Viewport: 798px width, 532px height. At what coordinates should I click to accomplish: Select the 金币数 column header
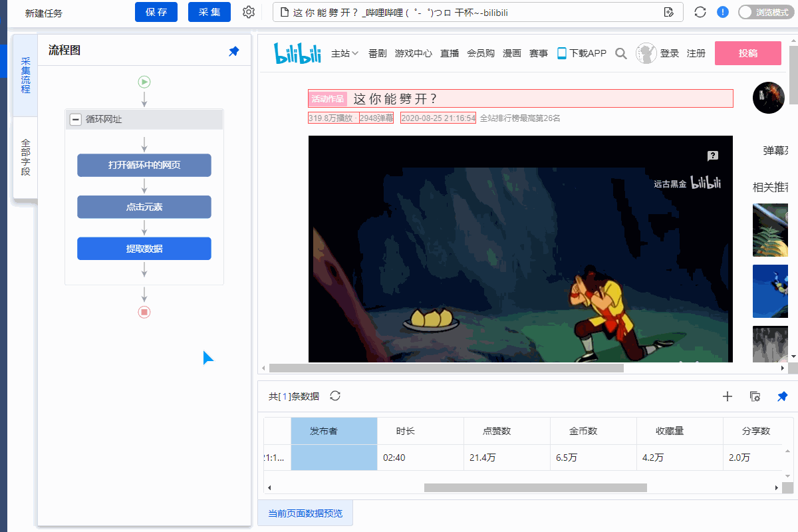pyautogui.click(x=593, y=431)
